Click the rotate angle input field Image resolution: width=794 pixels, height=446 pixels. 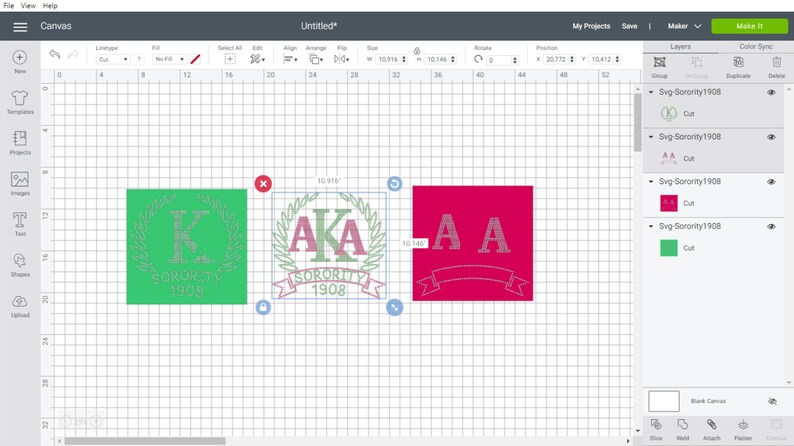(499, 60)
